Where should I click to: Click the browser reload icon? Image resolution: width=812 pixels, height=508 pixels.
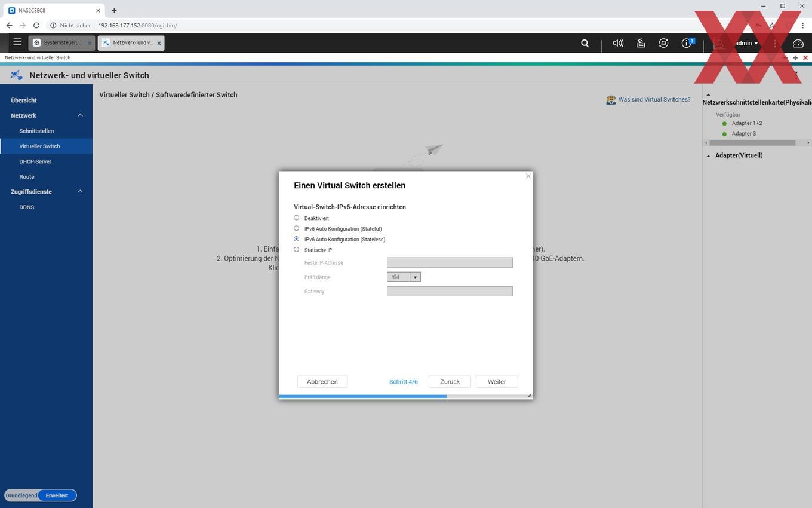36,26
